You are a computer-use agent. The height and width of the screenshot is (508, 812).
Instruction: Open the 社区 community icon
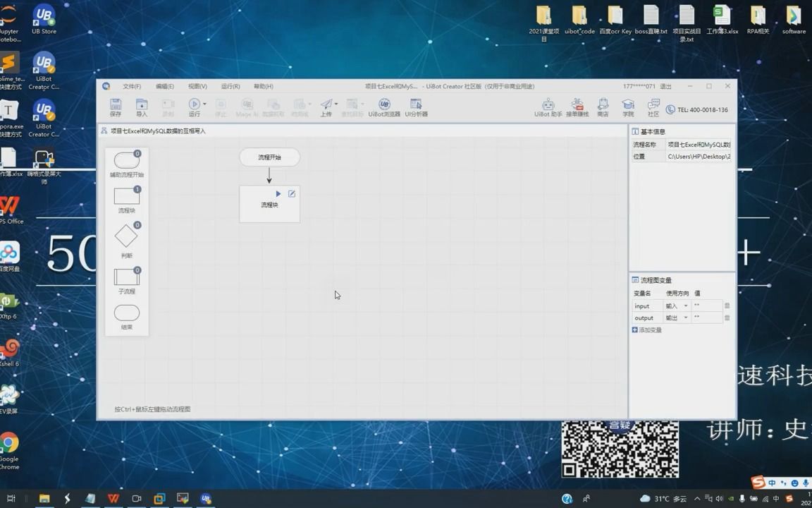pos(653,106)
